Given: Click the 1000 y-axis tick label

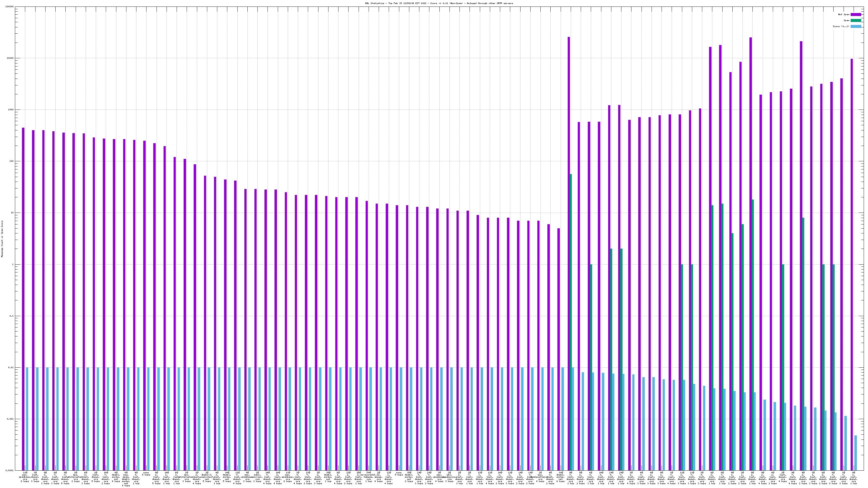Looking at the screenshot, I should pyautogui.click(x=11, y=110).
